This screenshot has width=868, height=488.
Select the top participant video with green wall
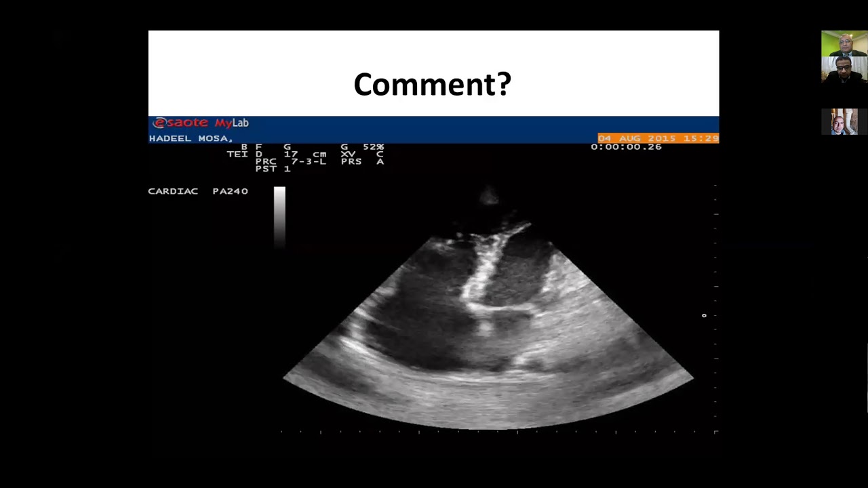click(x=844, y=43)
